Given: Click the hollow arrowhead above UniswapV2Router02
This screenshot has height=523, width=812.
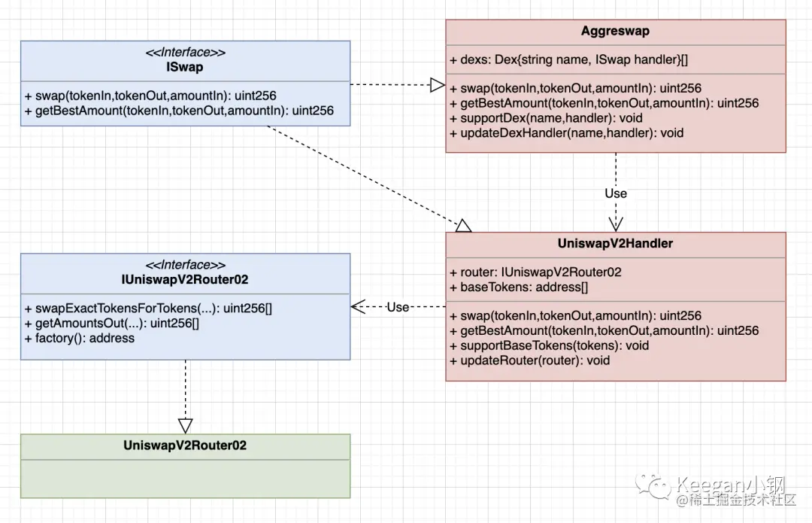Looking at the screenshot, I should pos(186,426).
